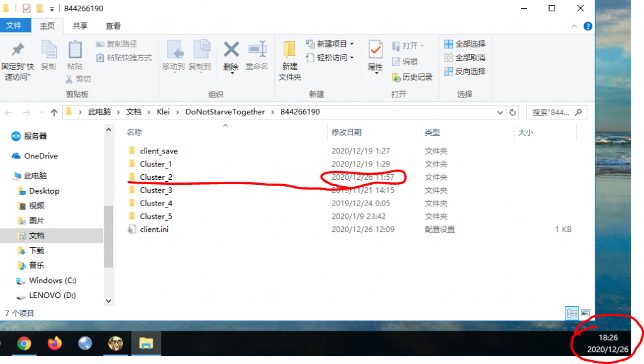The image size is (644, 364).
Task: Click 文档 in the address path
Action: tap(133, 112)
